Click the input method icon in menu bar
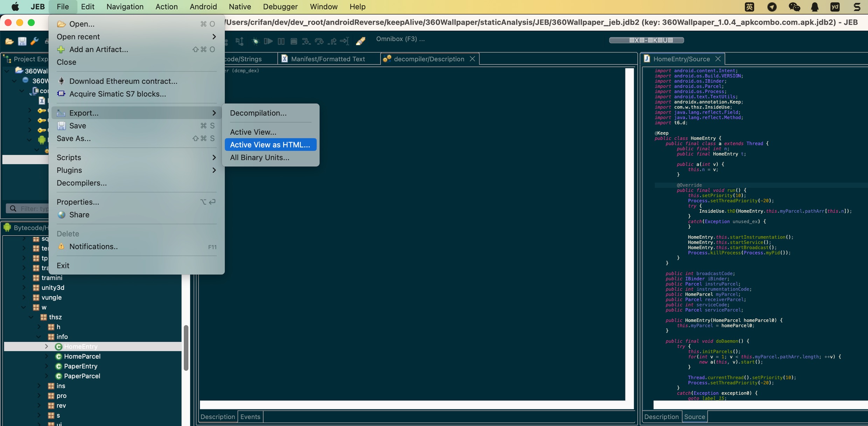This screenshot has width=868, height=426. pyautogui.click(x=749, y=7)
